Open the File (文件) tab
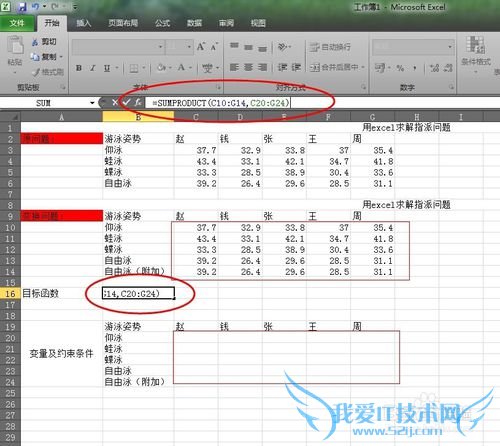The height and width of the screenshot is (446, 500). pos(17,23)
